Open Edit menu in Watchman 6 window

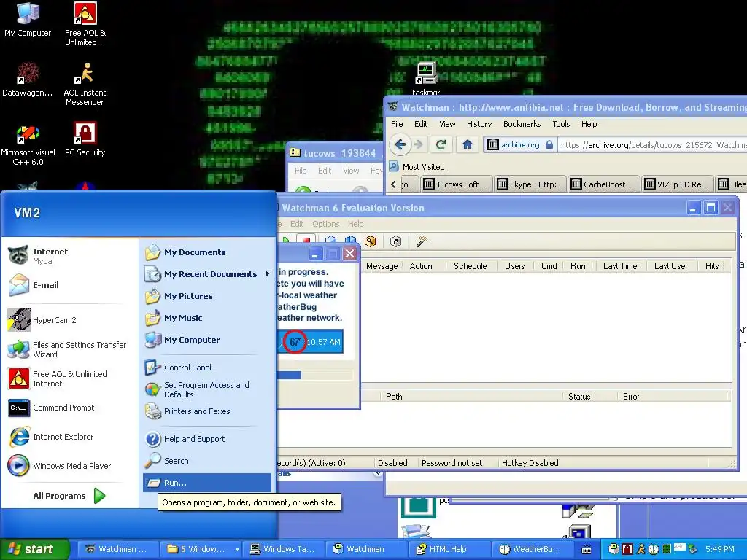click(x=296, y=224)
